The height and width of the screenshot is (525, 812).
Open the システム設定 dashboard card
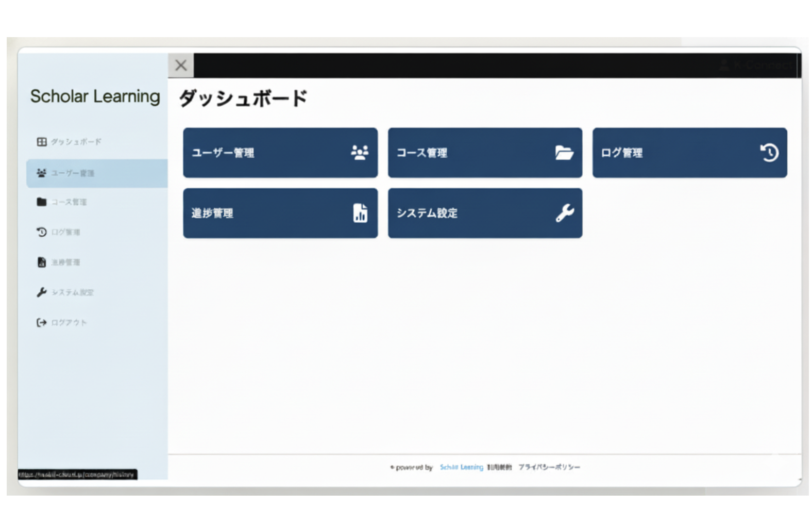(x=484, y=213)
